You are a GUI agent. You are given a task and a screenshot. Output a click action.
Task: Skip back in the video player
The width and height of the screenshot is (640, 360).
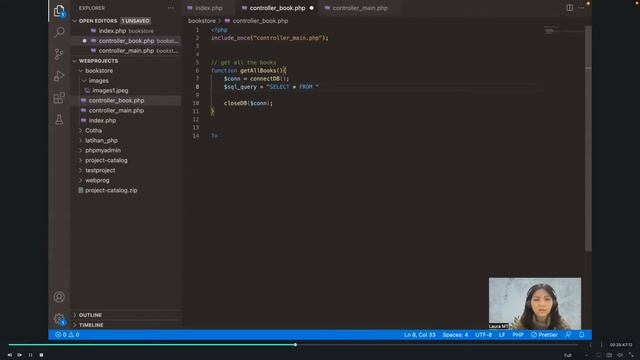pyautogui.click(x=9, y=355)
